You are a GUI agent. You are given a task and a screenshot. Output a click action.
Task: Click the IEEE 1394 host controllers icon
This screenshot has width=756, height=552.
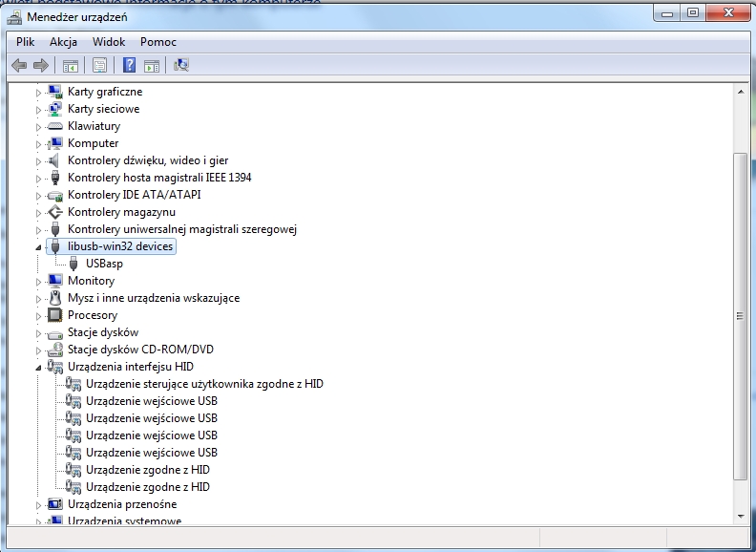[x=55, y=178]
